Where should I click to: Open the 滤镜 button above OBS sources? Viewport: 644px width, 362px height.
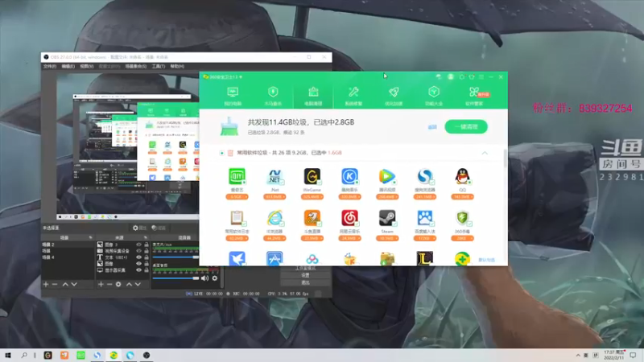point(159,228)
